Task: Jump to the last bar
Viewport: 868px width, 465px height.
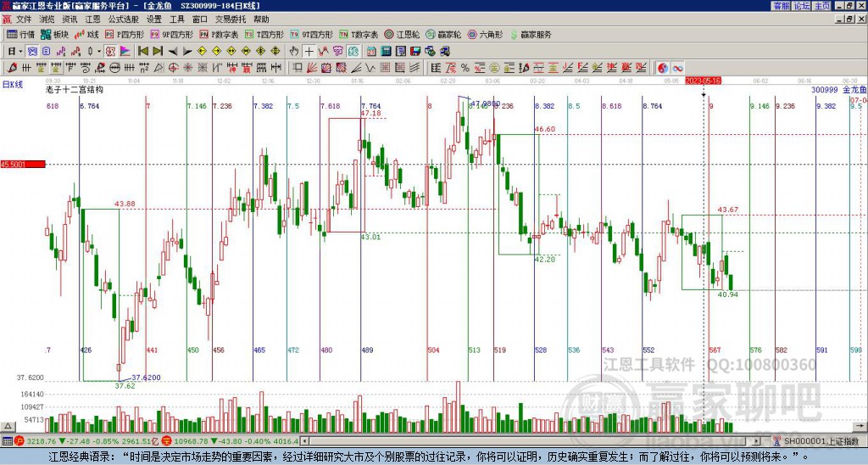Action: (x=158, y=51)
